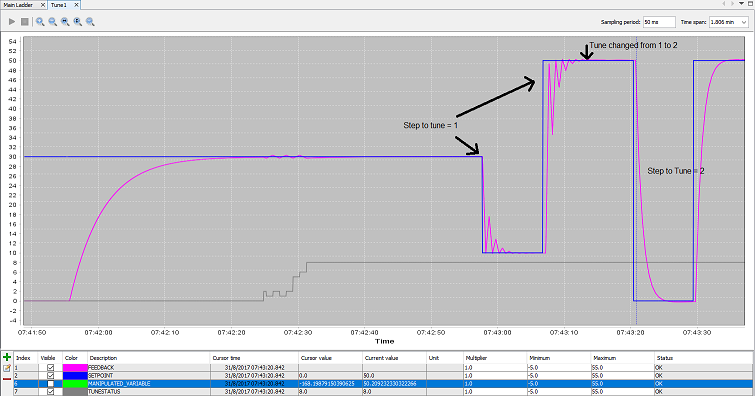Click TUNESTATUS row Maximum 55.0 cell

[x=623, y=392]
